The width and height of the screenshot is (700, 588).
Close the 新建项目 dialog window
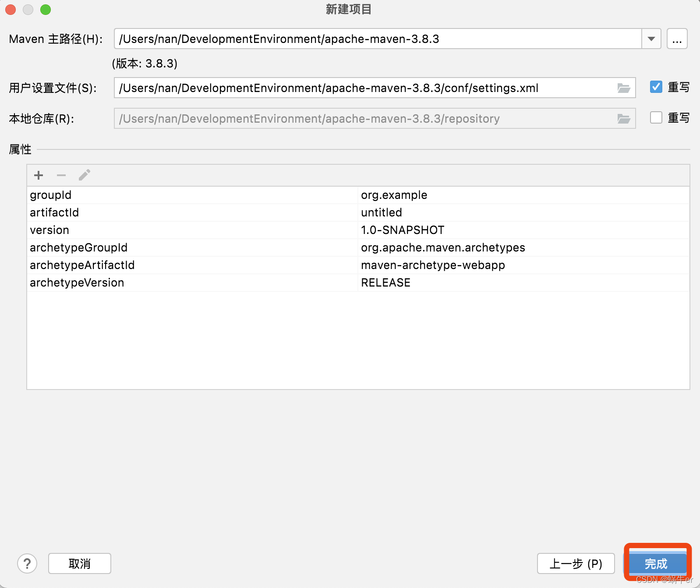(x=11, y=9)
